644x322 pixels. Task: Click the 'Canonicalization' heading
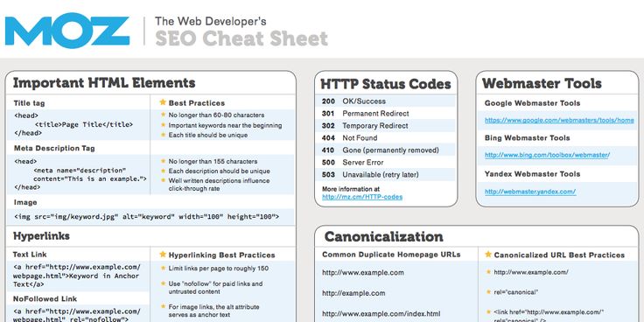[x=383, y=236]
